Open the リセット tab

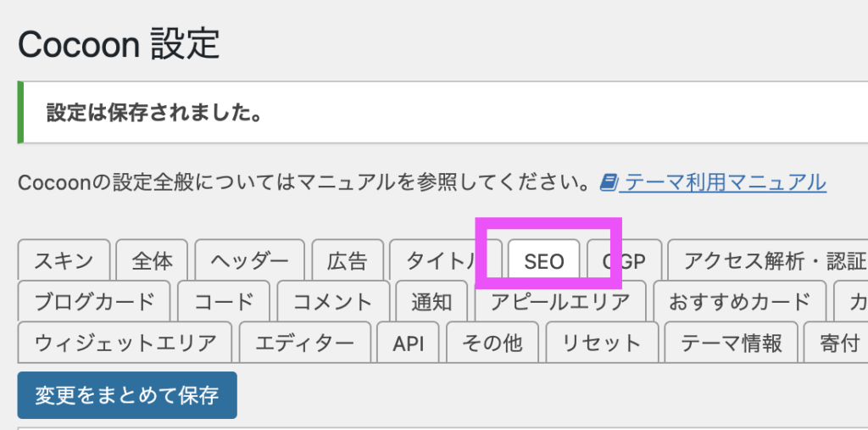click(x=601, y=343)
